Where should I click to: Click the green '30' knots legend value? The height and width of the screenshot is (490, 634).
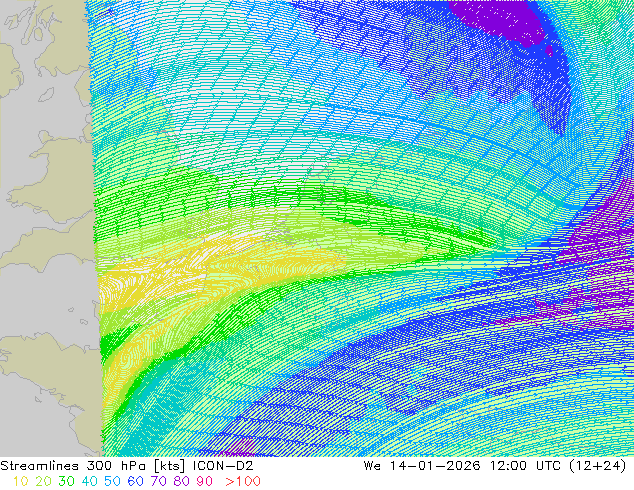(66, 481)
